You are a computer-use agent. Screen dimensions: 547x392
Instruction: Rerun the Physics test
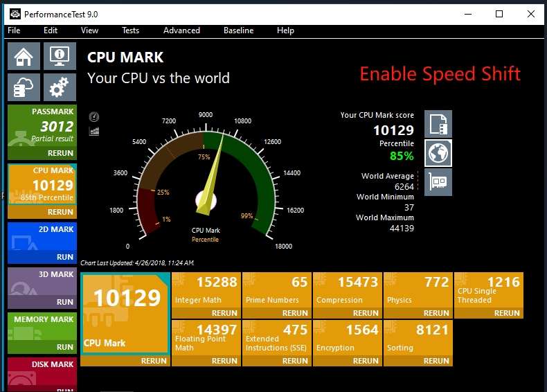(x=436, y=313)
